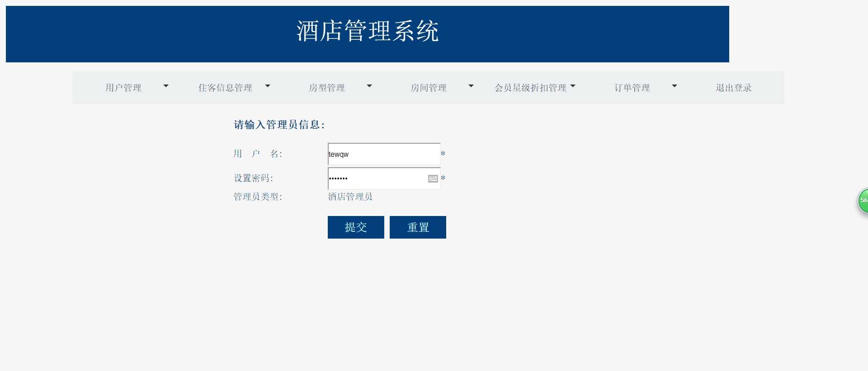Open the 住客信息管理 menu
Screen dimensions: 868x371
point(225,88)
